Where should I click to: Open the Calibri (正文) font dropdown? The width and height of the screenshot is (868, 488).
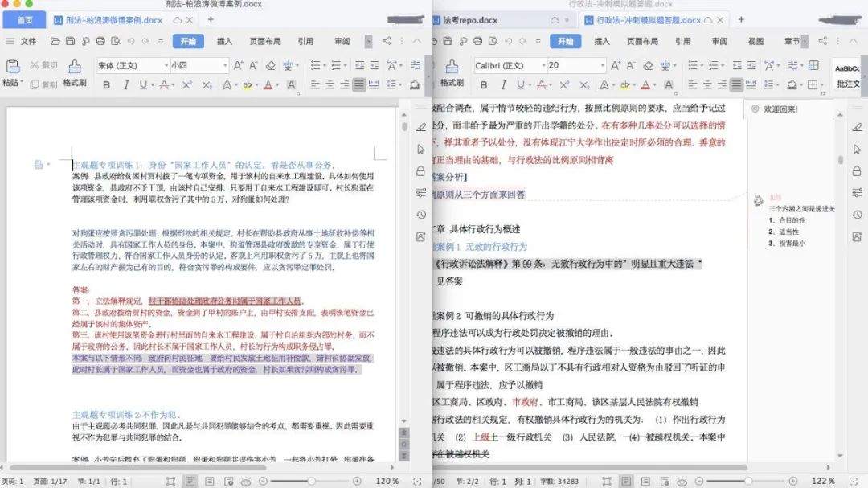coord(543,65)
